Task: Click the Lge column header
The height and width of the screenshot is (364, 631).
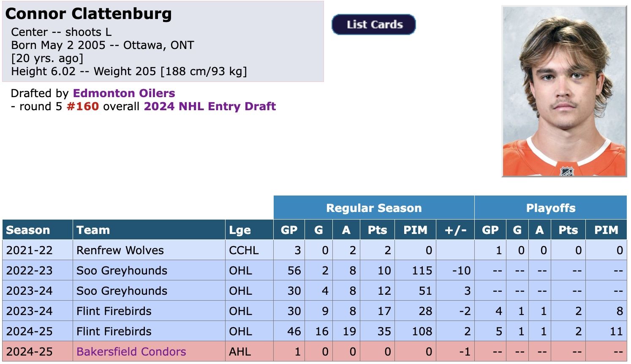Action: pyautogui.click(x=239, y=230)
